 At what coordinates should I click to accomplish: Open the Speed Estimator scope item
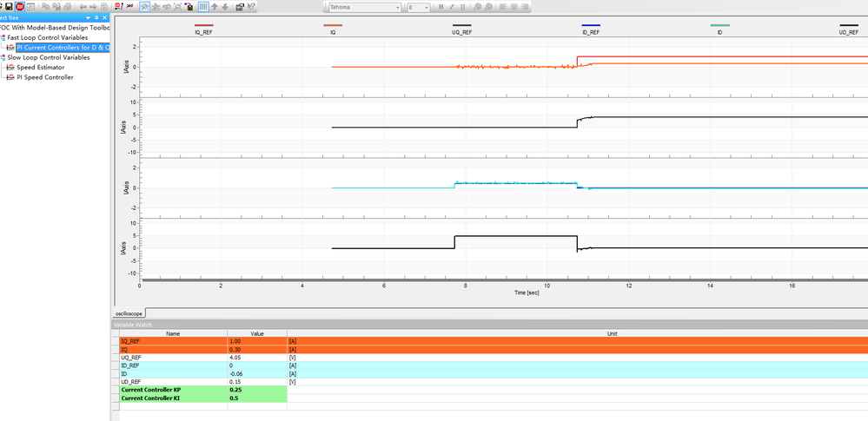pos(41,68)
